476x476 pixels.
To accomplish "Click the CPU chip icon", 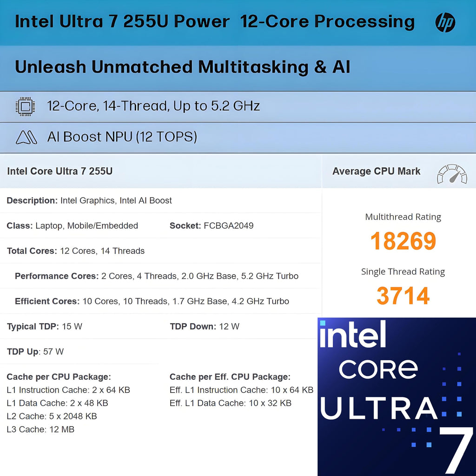I will pos(25,106).
